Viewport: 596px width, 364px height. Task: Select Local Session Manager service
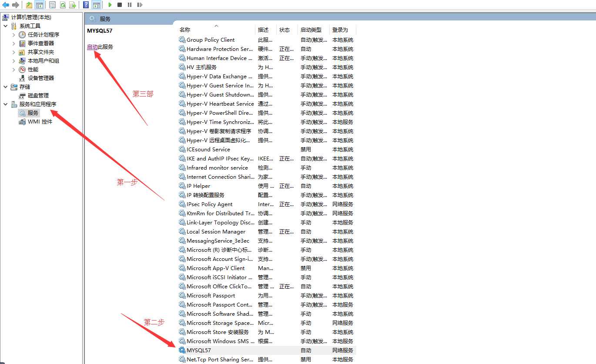point(267,231)
